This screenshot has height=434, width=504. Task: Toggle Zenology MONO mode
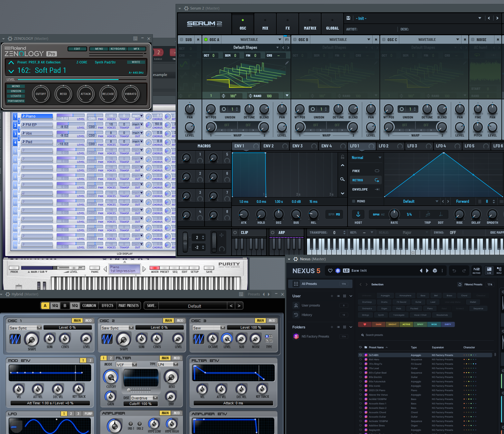(x=16, y=86)
